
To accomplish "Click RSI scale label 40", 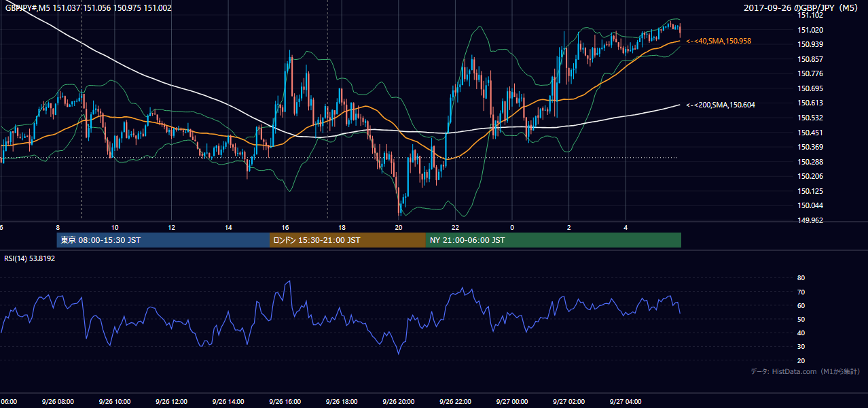I will [801, 333].
